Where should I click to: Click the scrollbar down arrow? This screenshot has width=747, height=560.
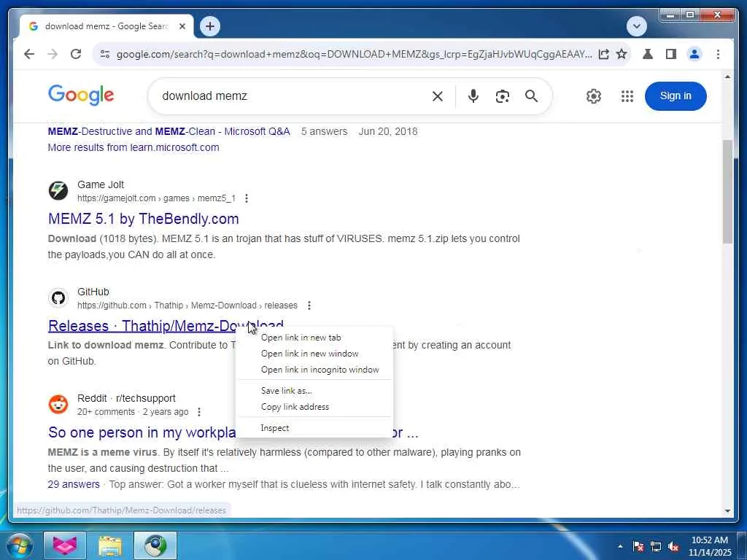coord(727,511)
